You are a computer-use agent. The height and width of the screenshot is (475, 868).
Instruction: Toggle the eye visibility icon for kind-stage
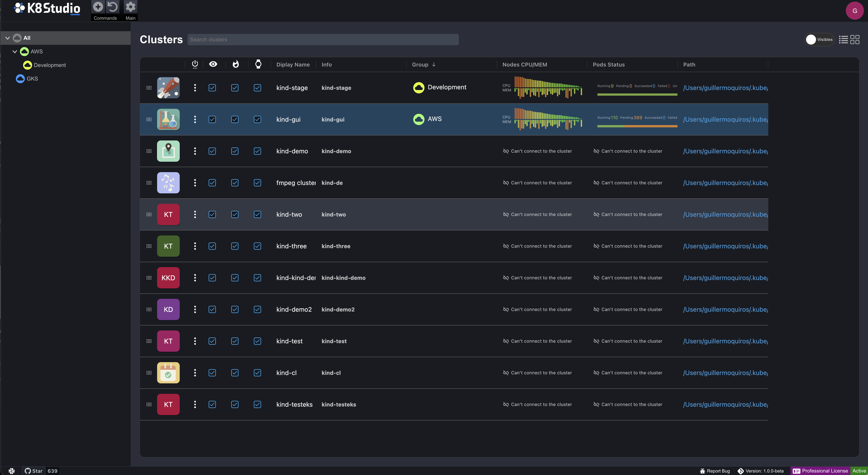click(x=212, y=87)
